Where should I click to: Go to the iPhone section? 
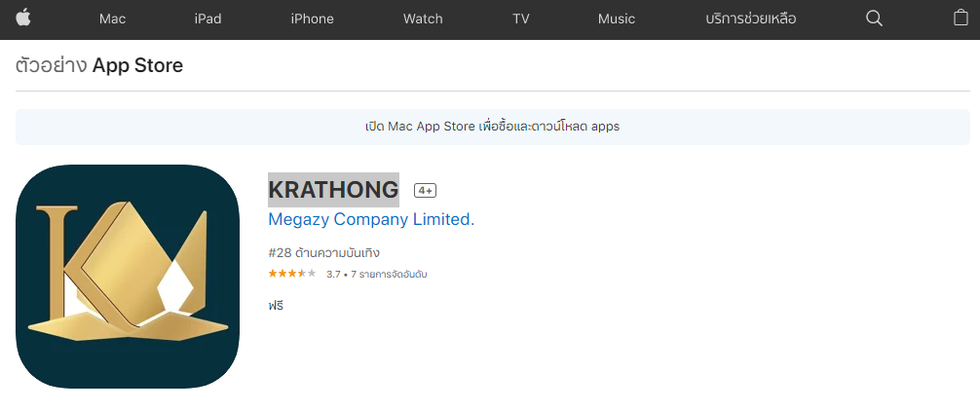[312, 19]
